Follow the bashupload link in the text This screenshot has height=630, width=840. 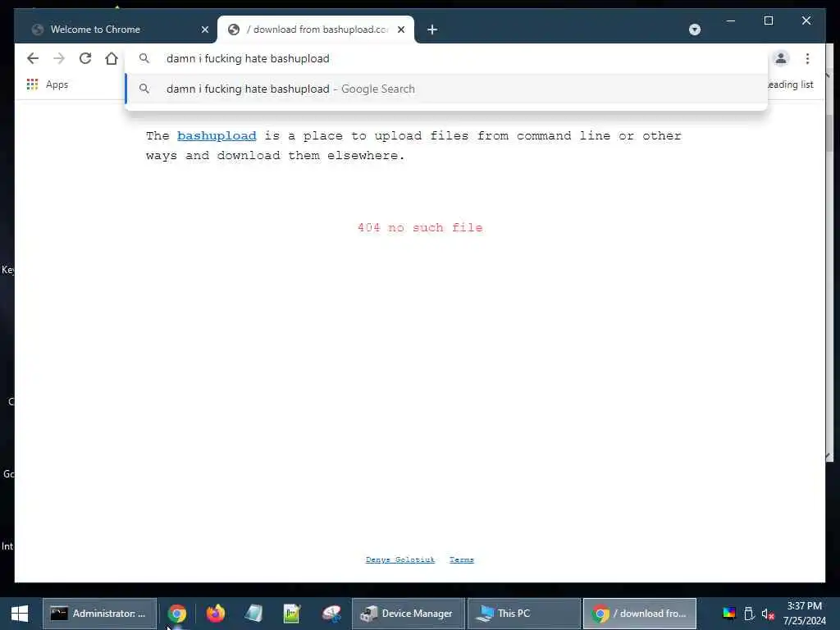217,136
